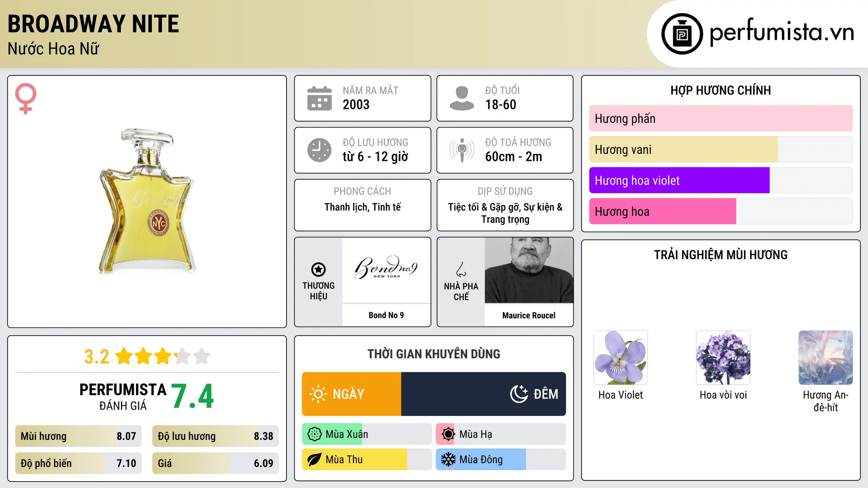Image resolution: width=868 pixels, height=488 pixels.
Task: Click the summer sun icon for Mùa Hạ
Action: click(448, 434)
